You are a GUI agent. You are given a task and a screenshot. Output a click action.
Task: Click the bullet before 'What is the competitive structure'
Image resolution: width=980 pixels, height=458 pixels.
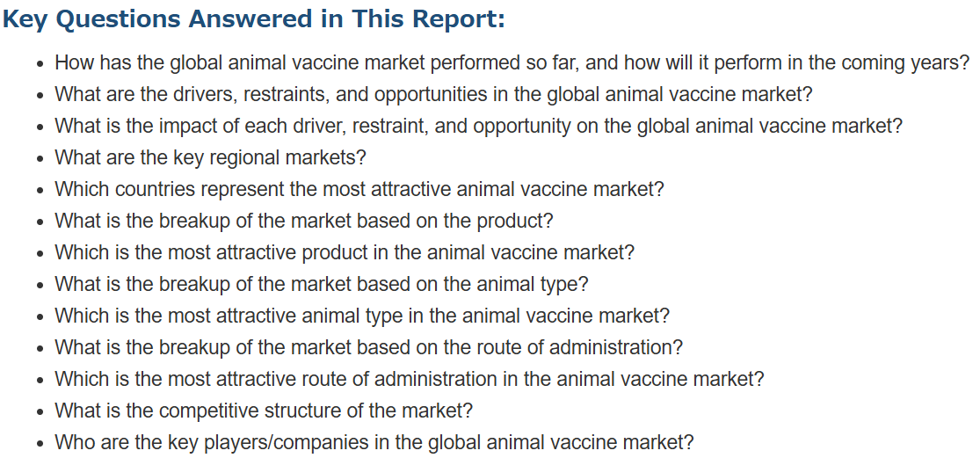pyautogui.click(x=40, y=411)
